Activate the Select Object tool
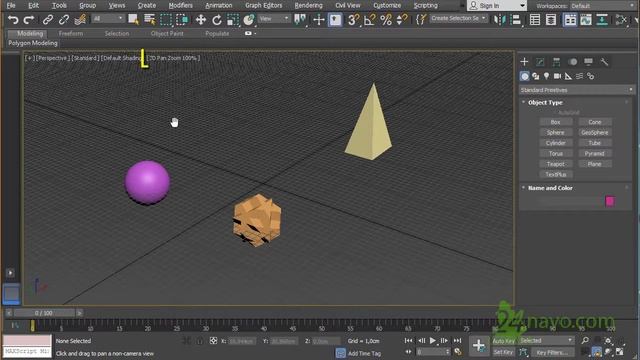This screenshot has width=640, height=360. [x=133, y=19]
